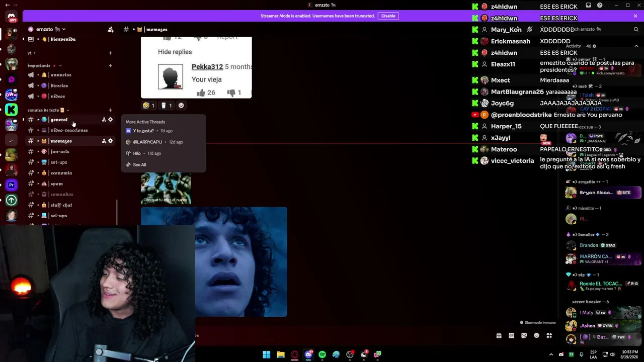Open the apps launcher in chat bar

(x=549, y=336)
